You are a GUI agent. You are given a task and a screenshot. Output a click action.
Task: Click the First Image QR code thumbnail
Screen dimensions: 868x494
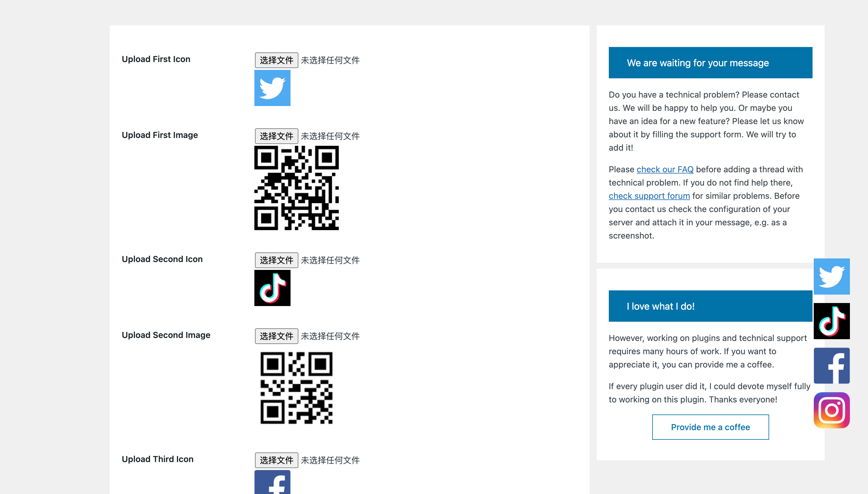tap(296, 188)
